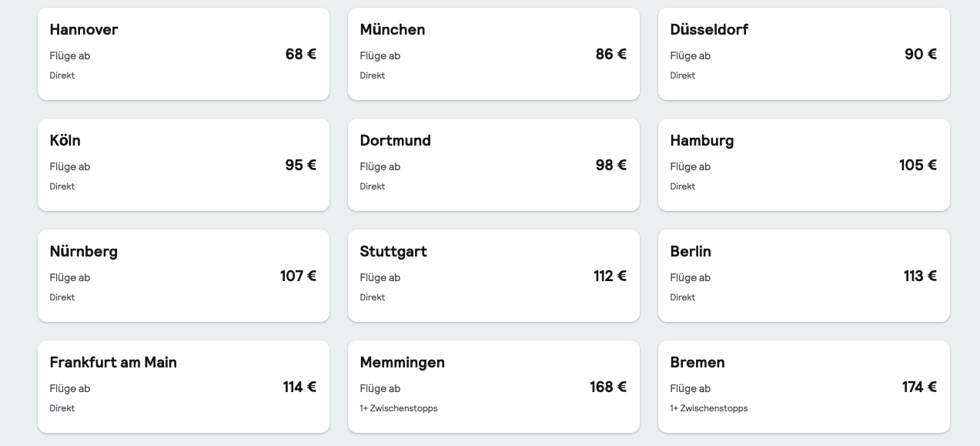
Task: Open the Dortmund flights card
Action: pos(493,165)
